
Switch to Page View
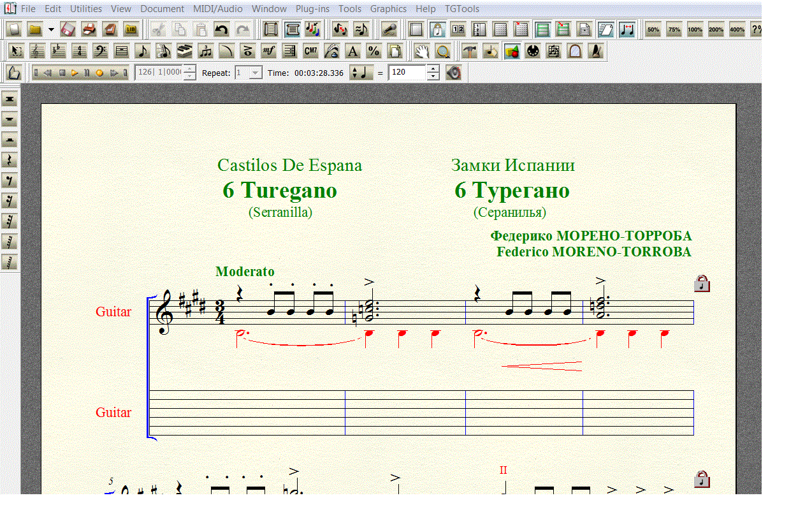click(x=292, y=29)
